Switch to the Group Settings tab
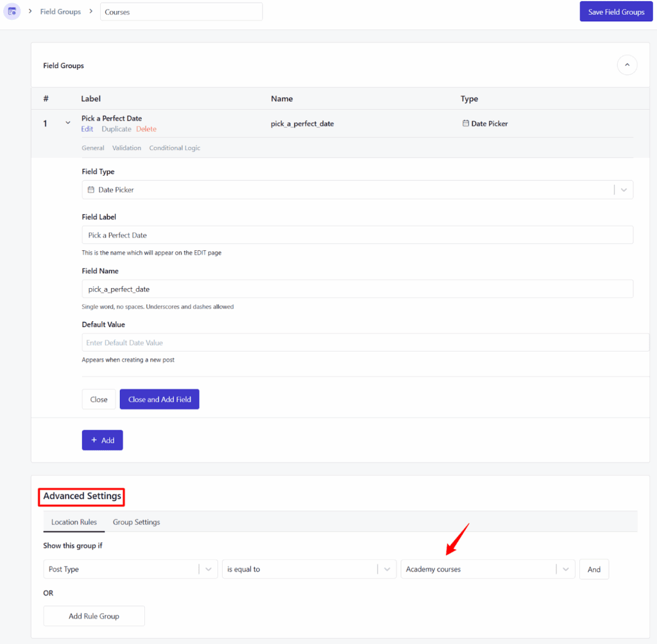Screen dimensions: 657x644 point(136,522)
